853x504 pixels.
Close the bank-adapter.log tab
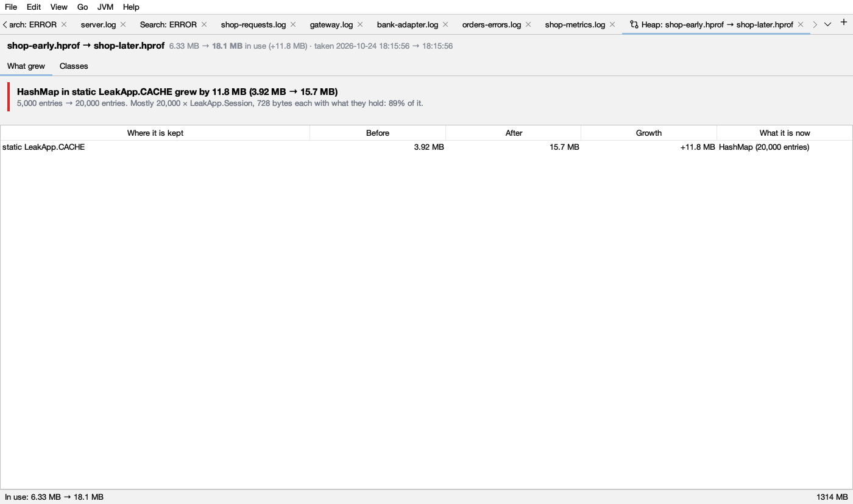(x=445, y=24)
